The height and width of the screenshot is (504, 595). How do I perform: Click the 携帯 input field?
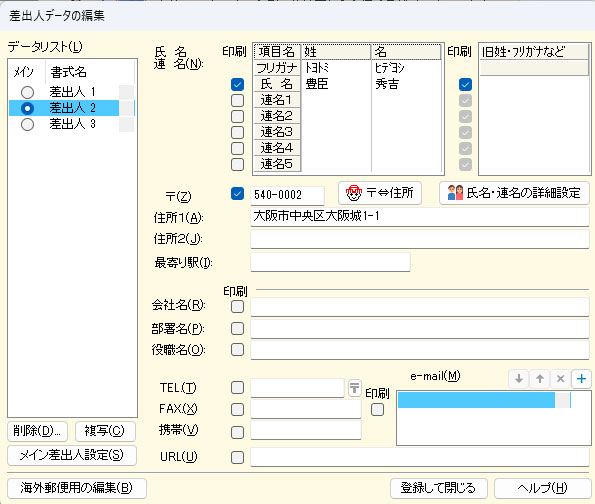[x=306, y=430]
